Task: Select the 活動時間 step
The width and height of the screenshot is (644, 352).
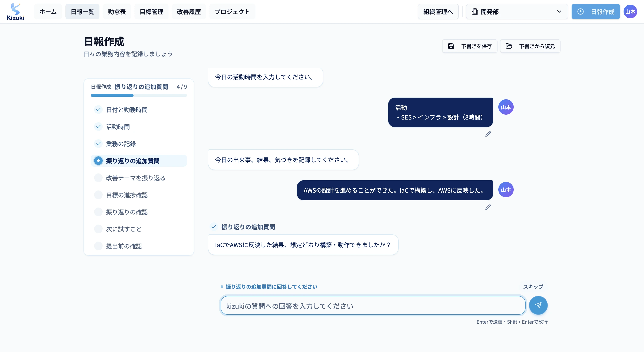Action: tap(139, 127)
